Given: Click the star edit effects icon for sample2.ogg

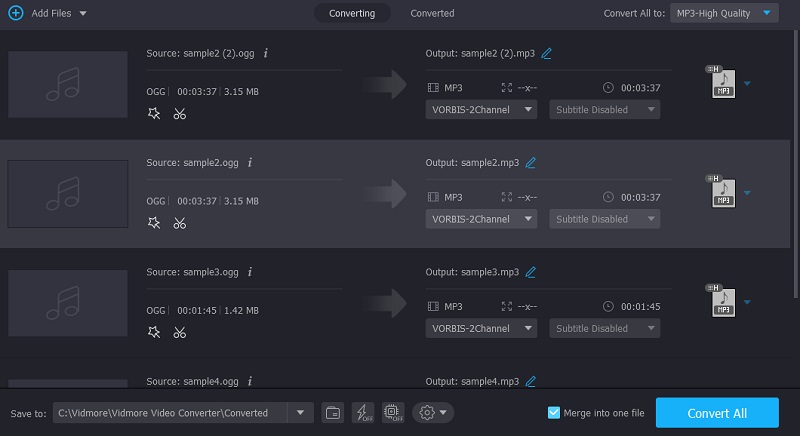Looking at the screenshot, I should pos(154,222).
